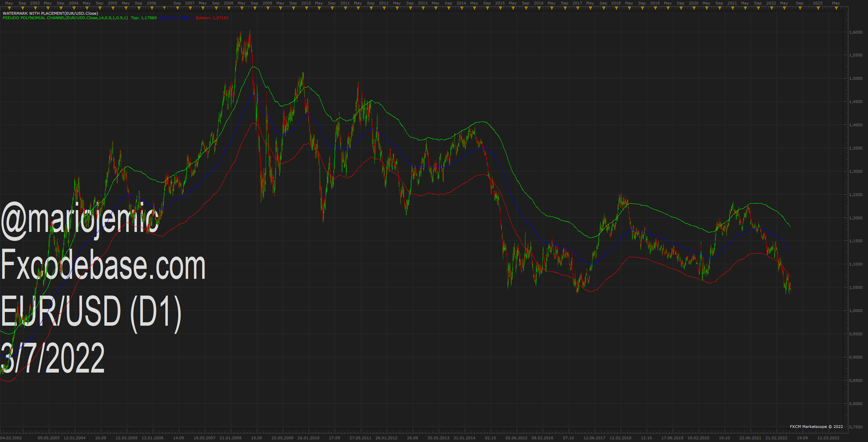Click the 09.05.2003 date label

coord(49,438)
